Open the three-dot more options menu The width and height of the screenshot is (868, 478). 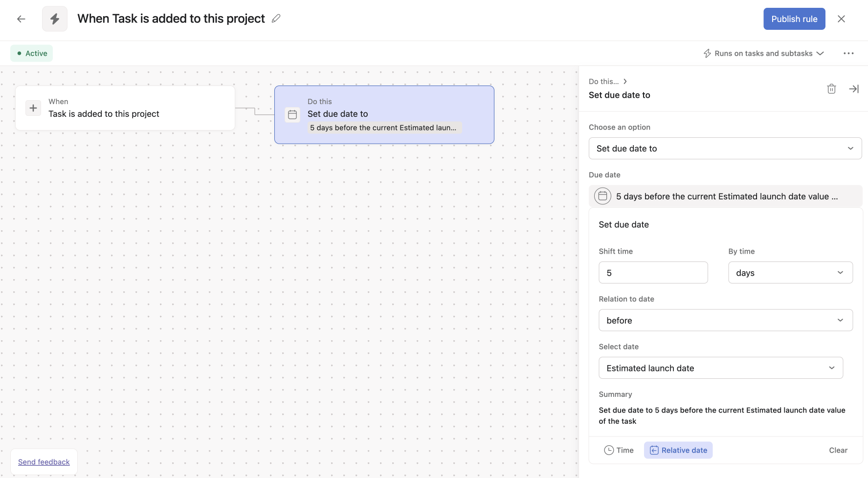[848, 53]
